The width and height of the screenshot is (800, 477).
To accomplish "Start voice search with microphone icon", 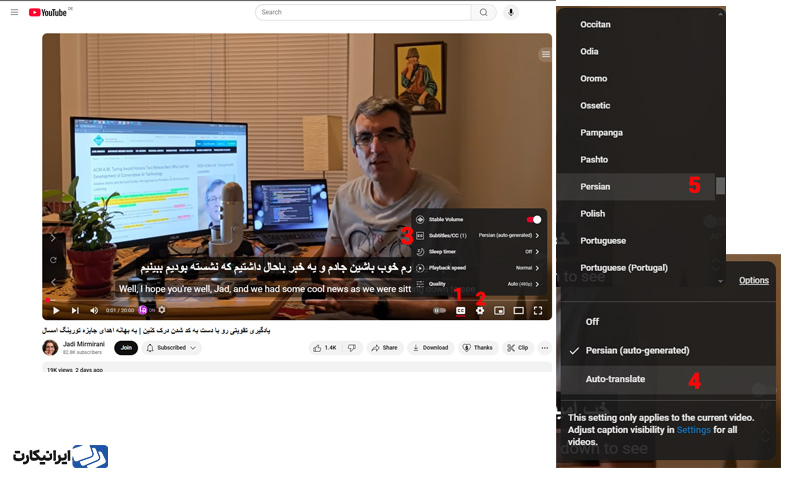I will (511, 12).
